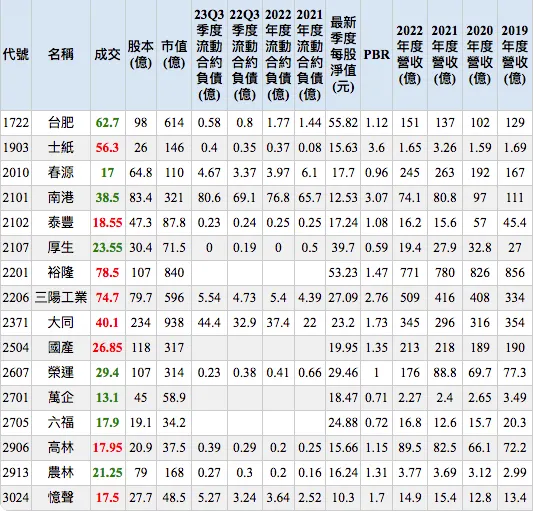Click 南港 23Q3 liability 80.6

tap(209, 198)
